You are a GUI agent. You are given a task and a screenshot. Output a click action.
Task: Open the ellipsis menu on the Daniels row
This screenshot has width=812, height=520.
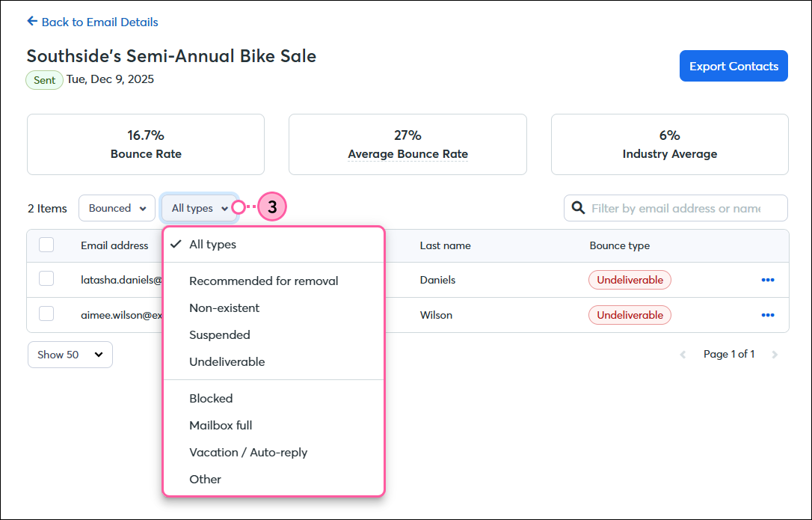click(x=768, y=280)
